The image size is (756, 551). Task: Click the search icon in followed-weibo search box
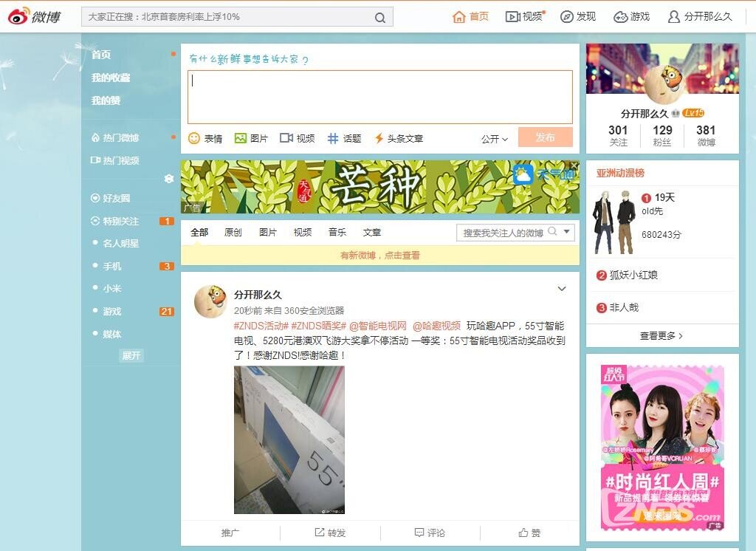click(x=552, y=232)
